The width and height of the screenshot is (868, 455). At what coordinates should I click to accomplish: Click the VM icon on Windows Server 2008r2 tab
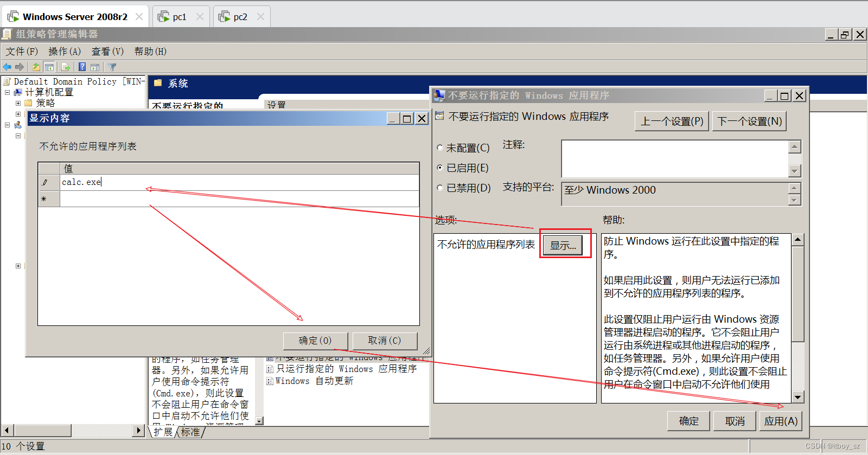[x=13, y=16]
